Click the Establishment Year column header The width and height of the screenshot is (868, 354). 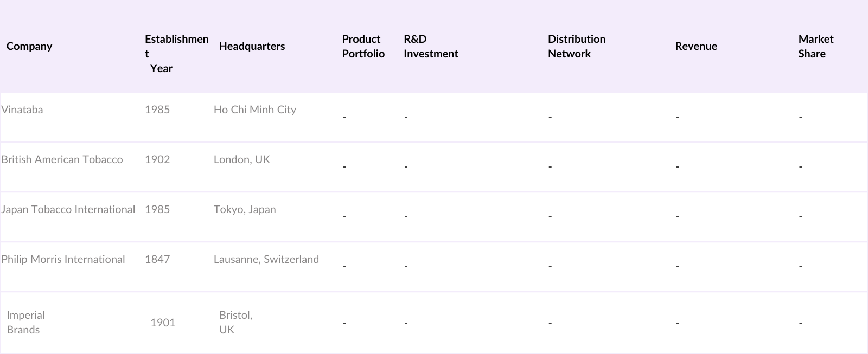176,54
